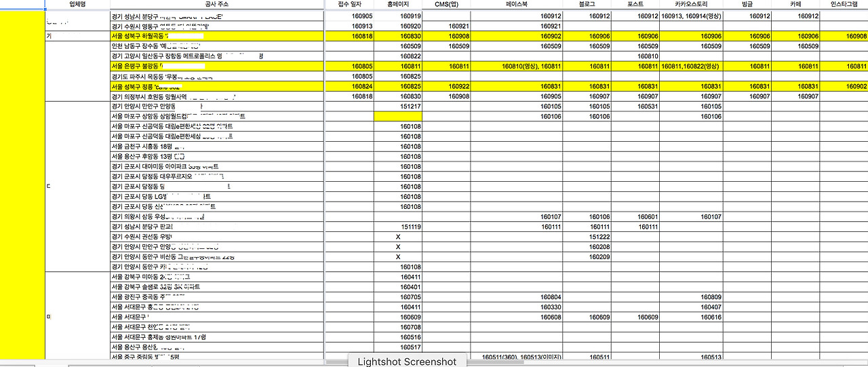
Task: Select the 업체명 column header
Action: pos(77,4)
